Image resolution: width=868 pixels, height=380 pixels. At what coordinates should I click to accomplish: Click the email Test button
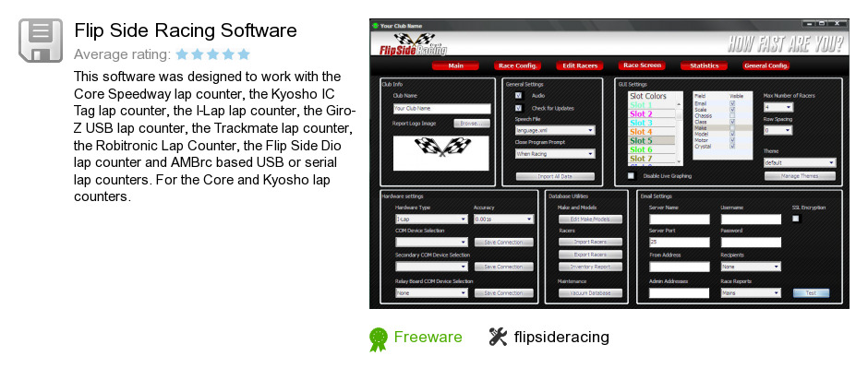(x=811, y=293)
